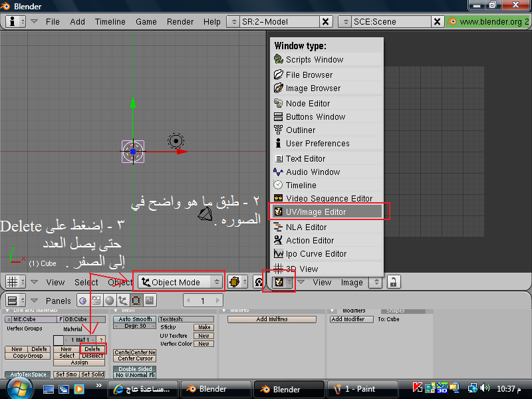The height and width of the screenshot is (399, 532).
Task: Click the Degr: 30 angle slider
Action: pyautogui.click(x=135, y=326)
